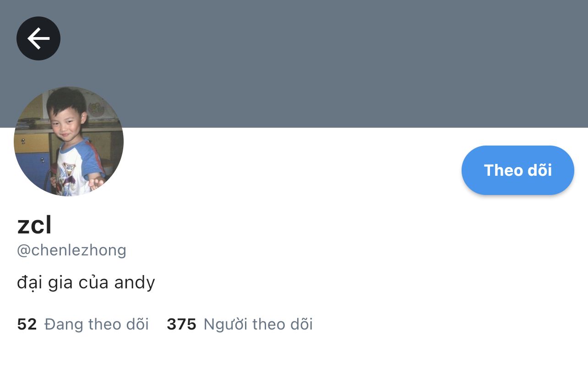Follow the account with Theo dõi button
The width and height of the screenshot is (588, 368).
[517, 170]
